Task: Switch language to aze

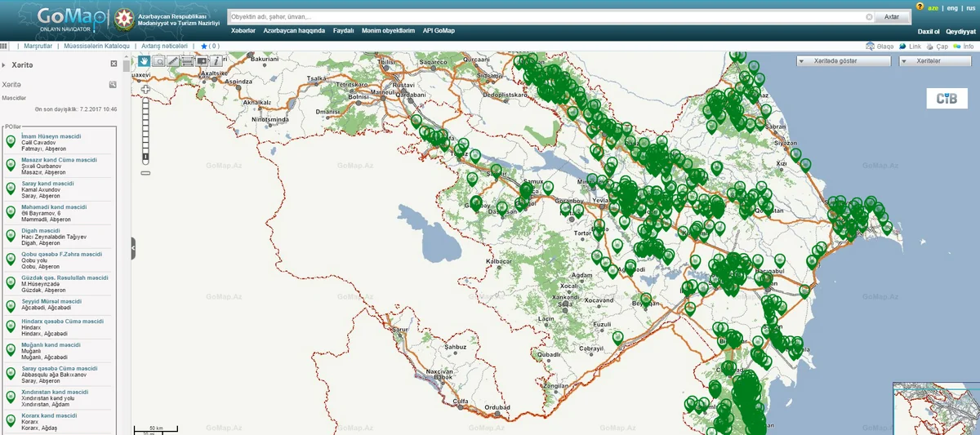Action: point(933,7)
